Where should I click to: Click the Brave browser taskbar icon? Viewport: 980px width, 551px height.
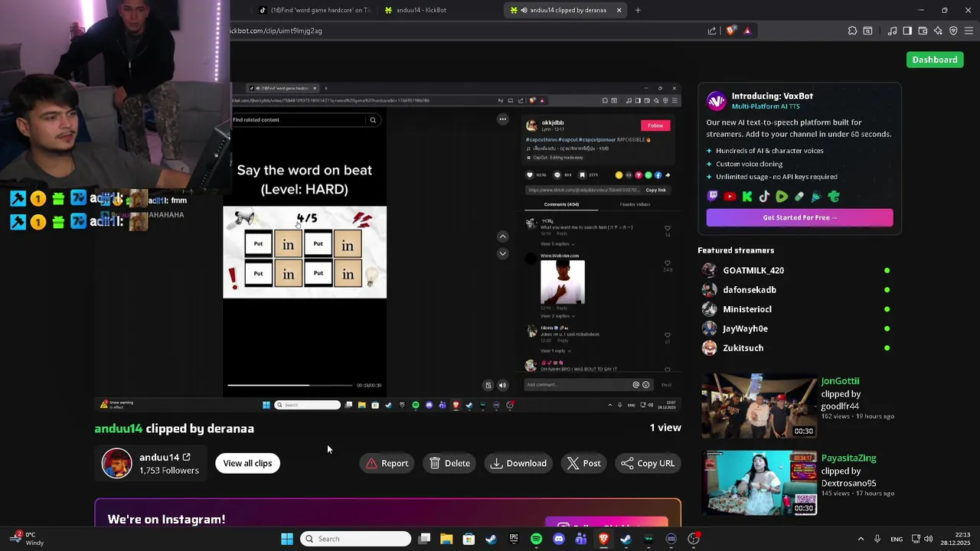click(603, 539)
